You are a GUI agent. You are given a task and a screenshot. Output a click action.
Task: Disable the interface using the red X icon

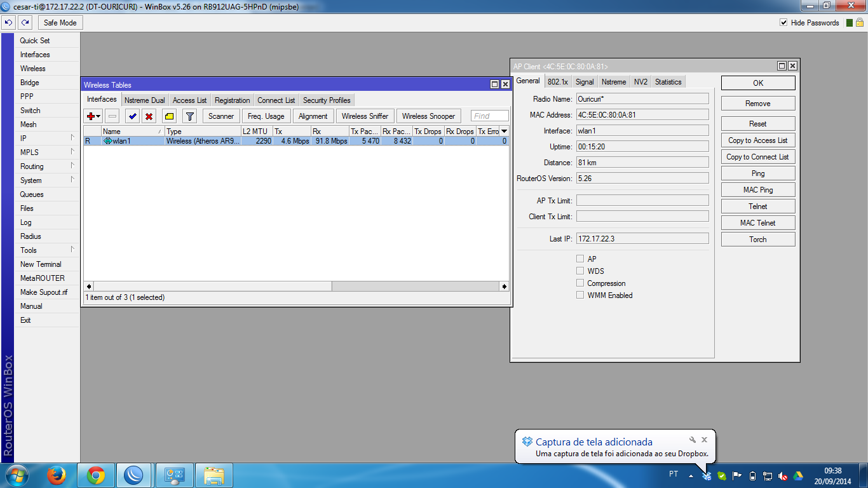click(149, 116)
